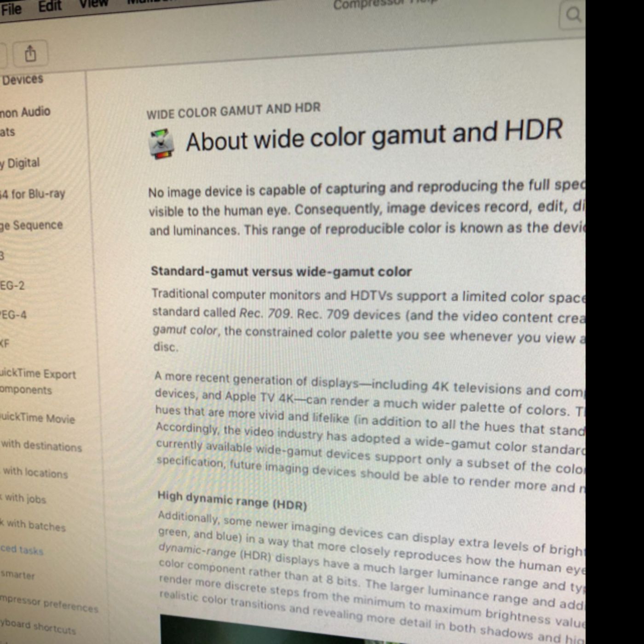This screenshot has width=644, height=644.
Task: Open the File menu
Action: (x=11, y=9)
